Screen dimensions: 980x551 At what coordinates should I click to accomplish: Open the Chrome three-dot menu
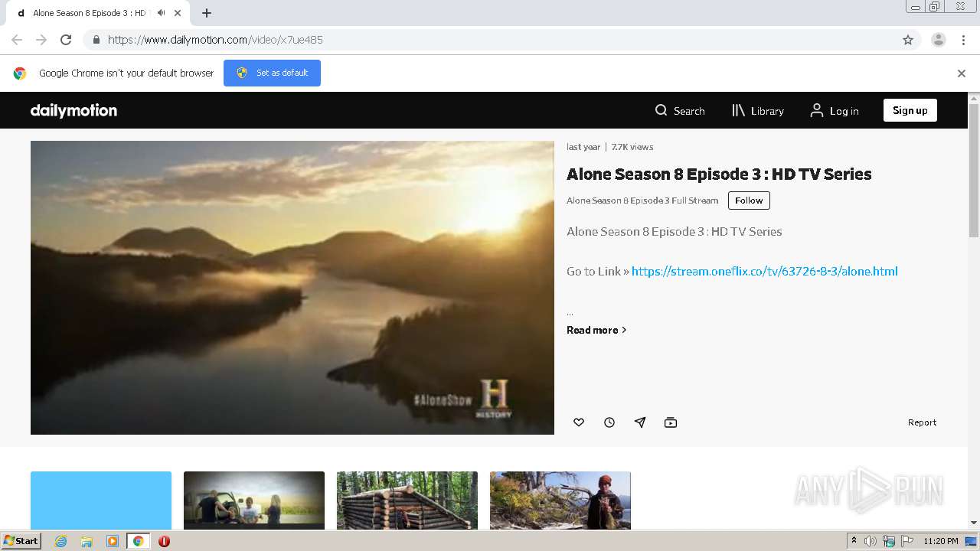click(x=964, y=40)
